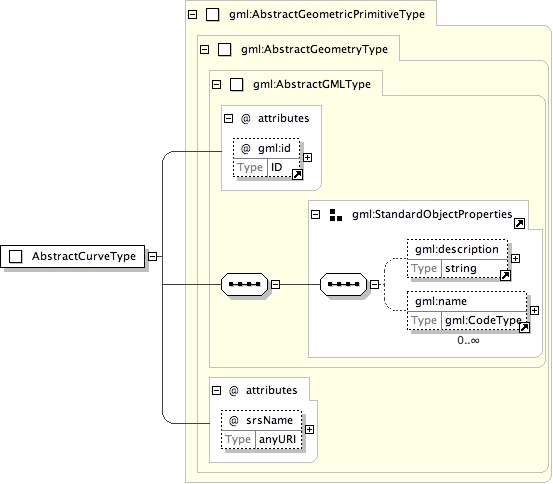The image size is (553, 484).
Task: Expand the srsName attribute plus box
Action: [310, 429]
